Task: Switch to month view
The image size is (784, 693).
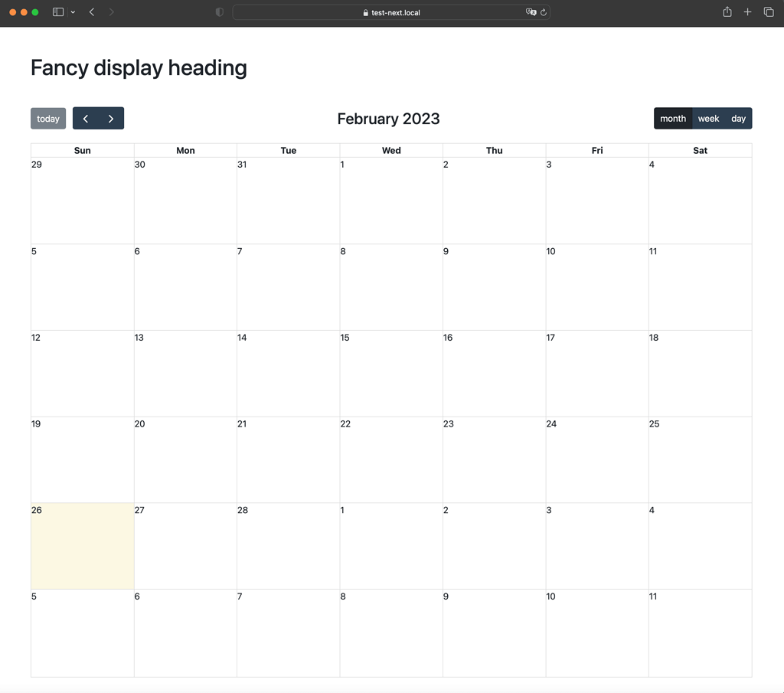Action: pos(673,119)
